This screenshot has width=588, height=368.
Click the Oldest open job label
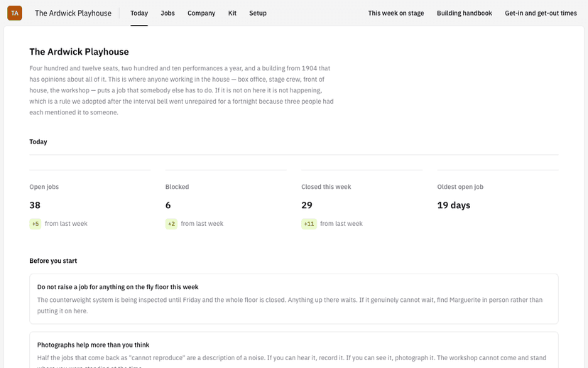[x=460, y=187]
